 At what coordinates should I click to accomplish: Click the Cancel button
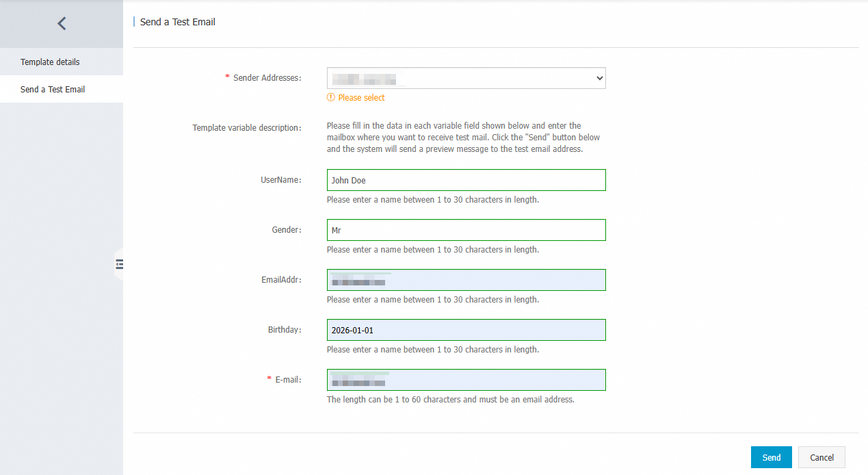[x=821, y=457]
